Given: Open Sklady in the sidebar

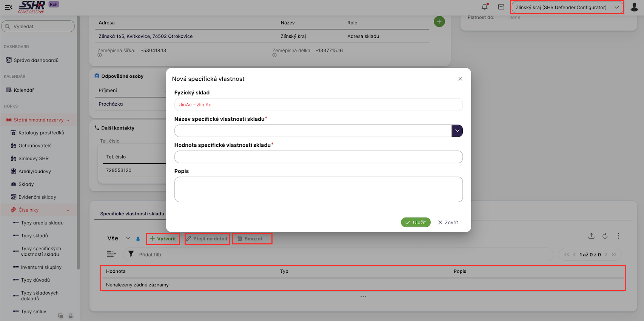Looking at the screenshot, I should tap(26, 184).
